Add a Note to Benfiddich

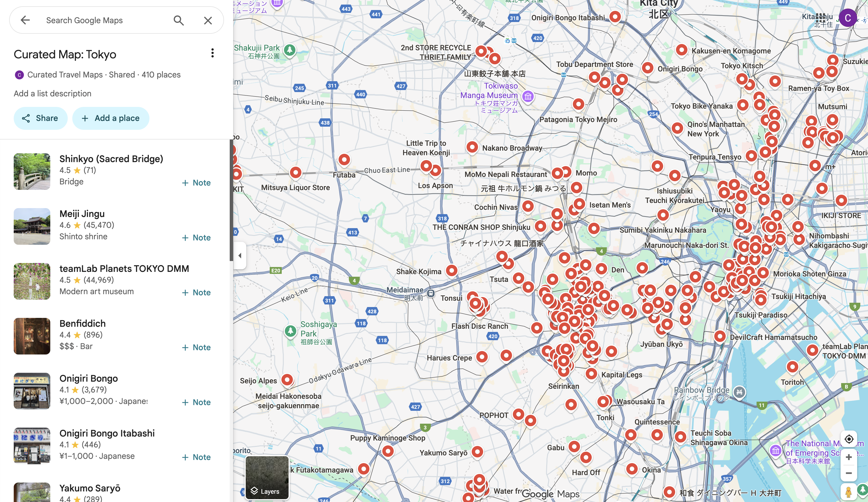coord(196,347)
